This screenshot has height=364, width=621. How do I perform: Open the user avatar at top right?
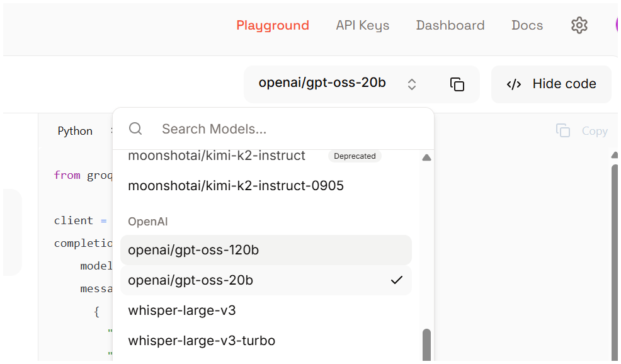[618, 25]
